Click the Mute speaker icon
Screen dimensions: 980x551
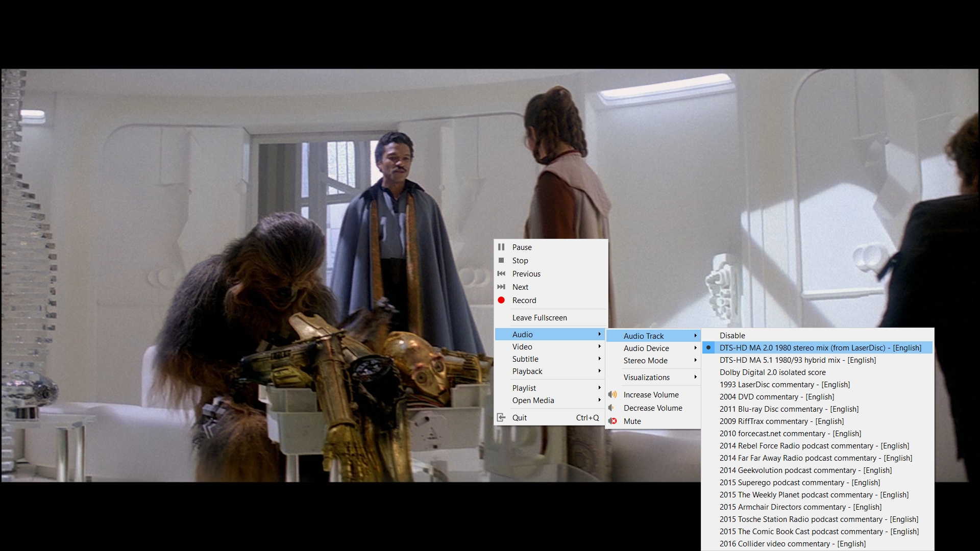[612, 421]
